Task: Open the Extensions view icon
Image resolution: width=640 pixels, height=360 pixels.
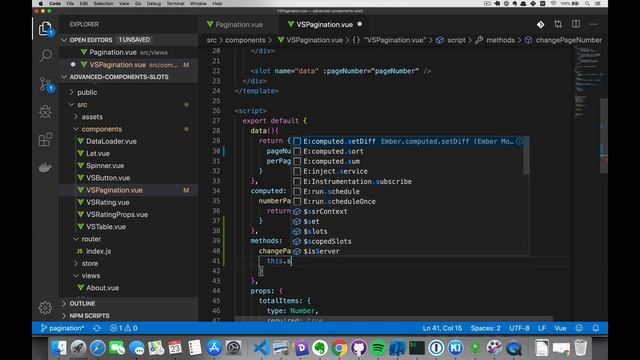Action: 45,139
